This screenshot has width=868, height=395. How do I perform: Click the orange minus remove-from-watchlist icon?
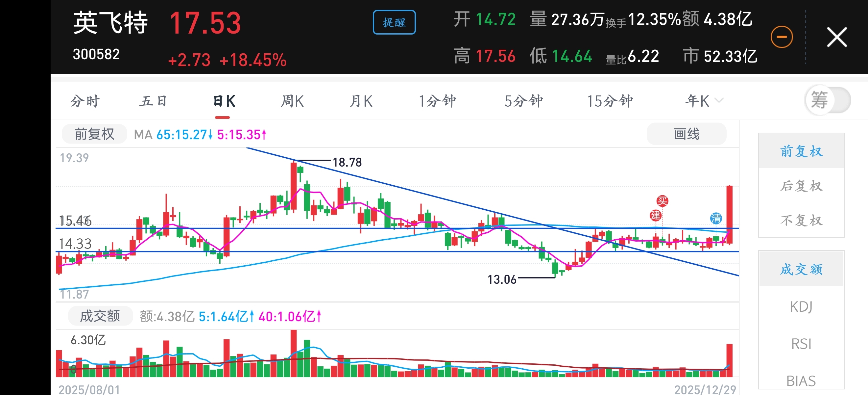pyautogui.click(x=782, y=37)
